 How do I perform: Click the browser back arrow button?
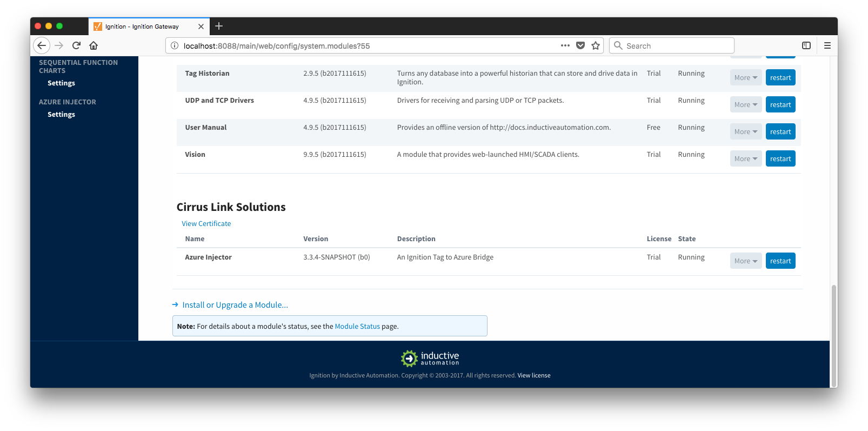[x=42, y=45]
